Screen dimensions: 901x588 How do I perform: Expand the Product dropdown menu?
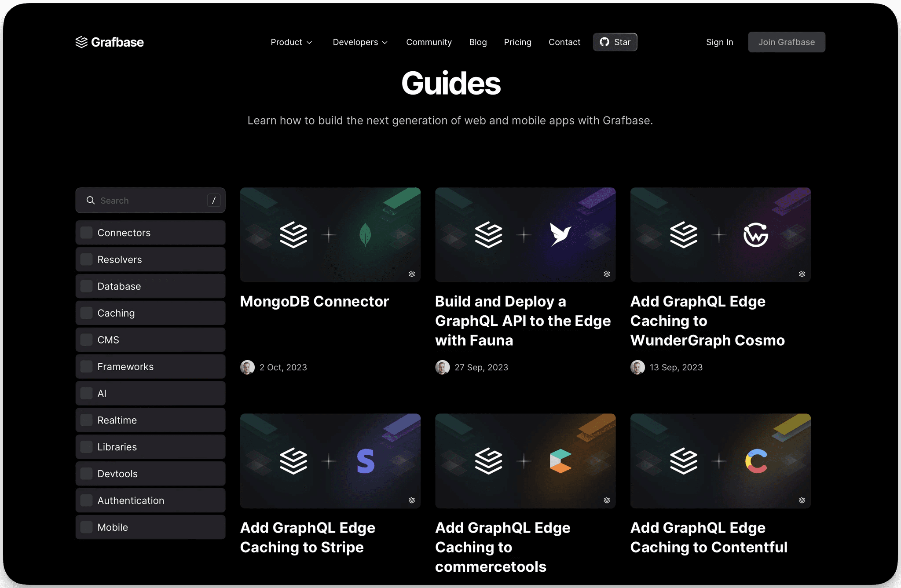[x=291, y=42]
